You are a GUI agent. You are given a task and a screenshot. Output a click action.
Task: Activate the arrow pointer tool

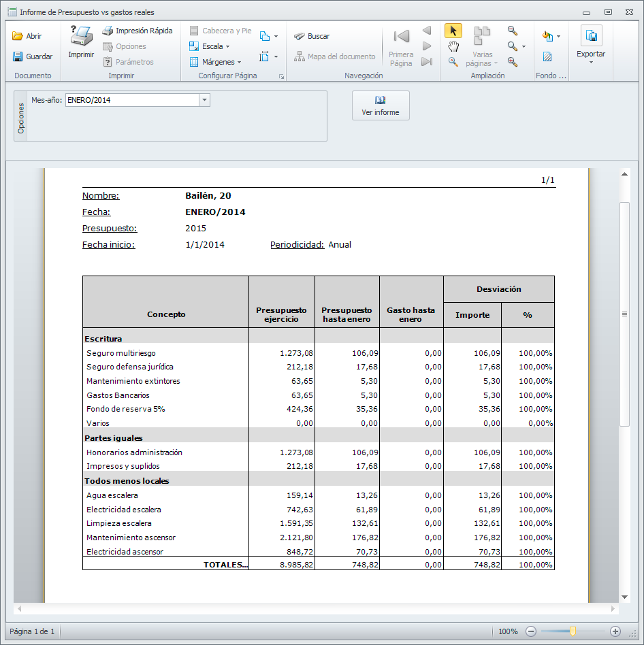tap(453, 31)
